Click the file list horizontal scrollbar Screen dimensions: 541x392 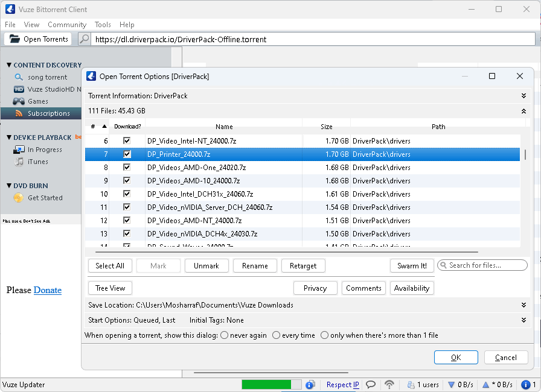click(x=286, y=252)
